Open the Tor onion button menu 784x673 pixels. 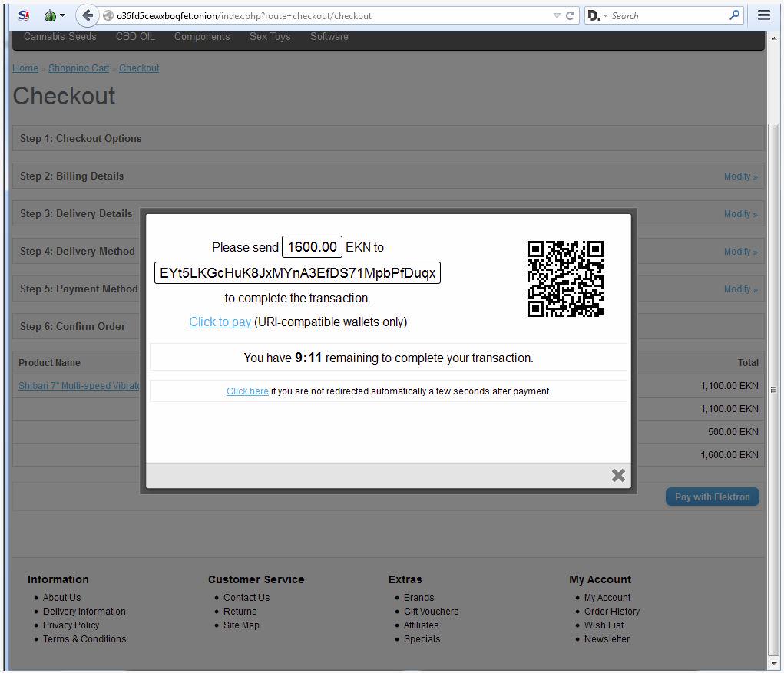tap(55, 15)
